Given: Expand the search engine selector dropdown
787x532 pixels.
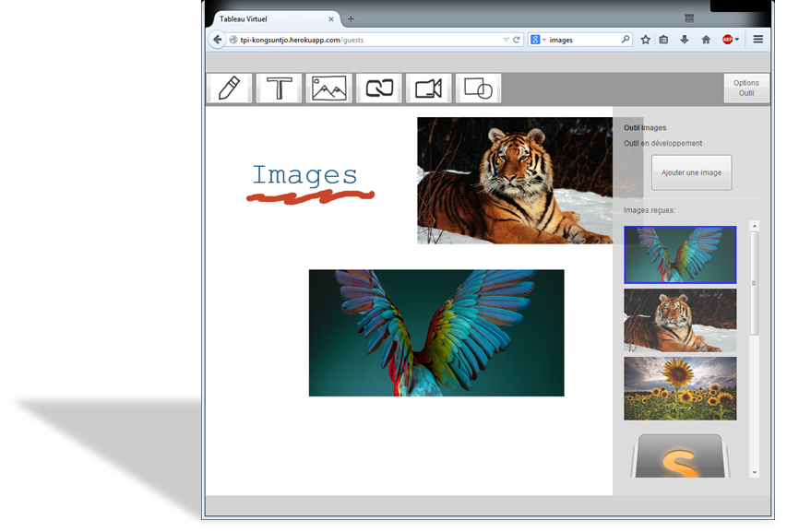Looking at the screenshot, I should (x=538, y=40).
